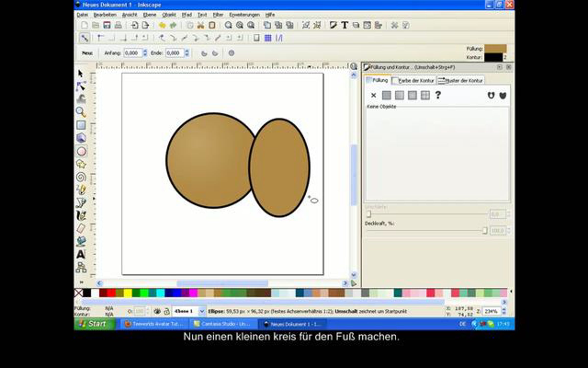Click the Group objects icon

coord(306,25)
